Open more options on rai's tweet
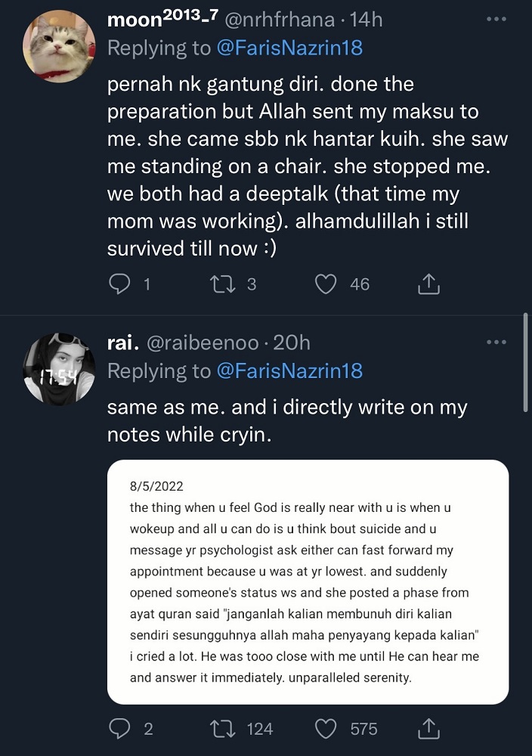This screenshot has height=756, width=532. pos(496,342)
